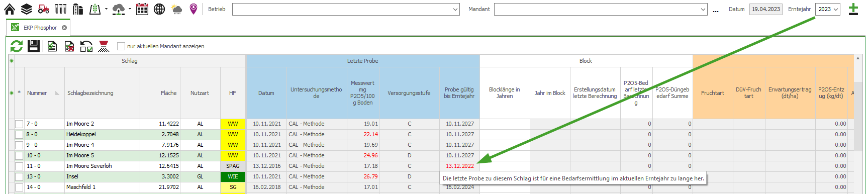Click the 'Probe gültig bis Erntejahr' column header
Image resolution: width=868 pixels, height=194 pixels.
tap(459, 93)
